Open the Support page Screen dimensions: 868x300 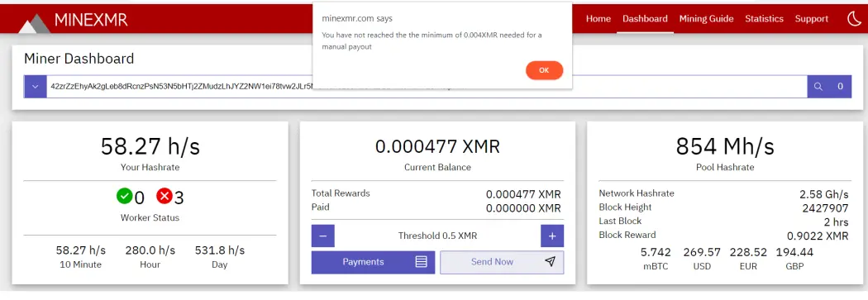point(812,19)
